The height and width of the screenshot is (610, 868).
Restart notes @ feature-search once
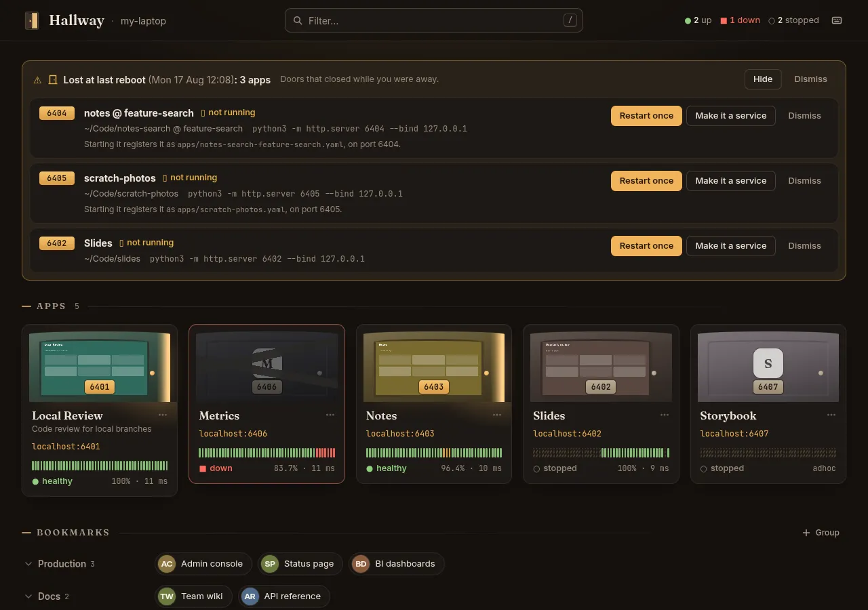(646, 116)
